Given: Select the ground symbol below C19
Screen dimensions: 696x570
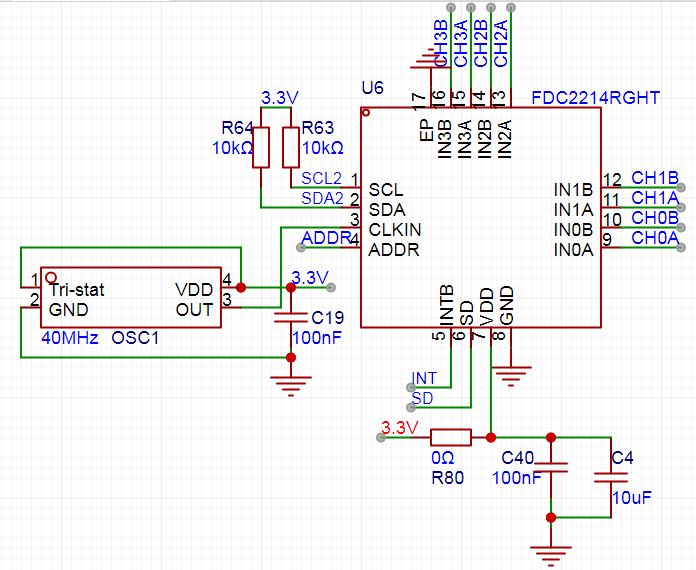Looking at the screenshot, I should tap(290, 385).
